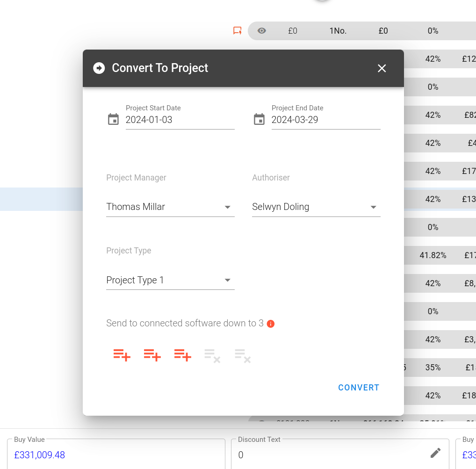Toggle fourth grey remove-level icon

[212, 356]
